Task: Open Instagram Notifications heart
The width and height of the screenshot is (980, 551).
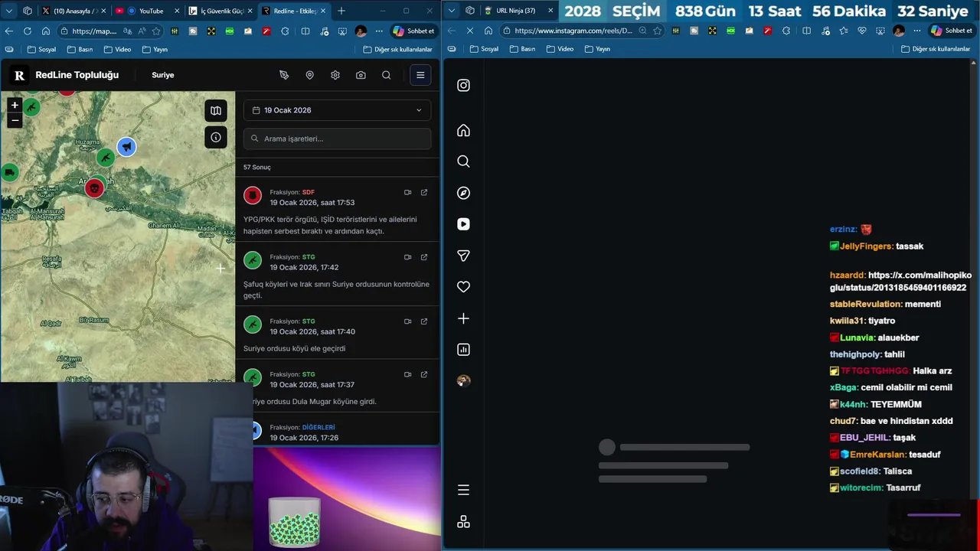Action: [x=463, y=287]
